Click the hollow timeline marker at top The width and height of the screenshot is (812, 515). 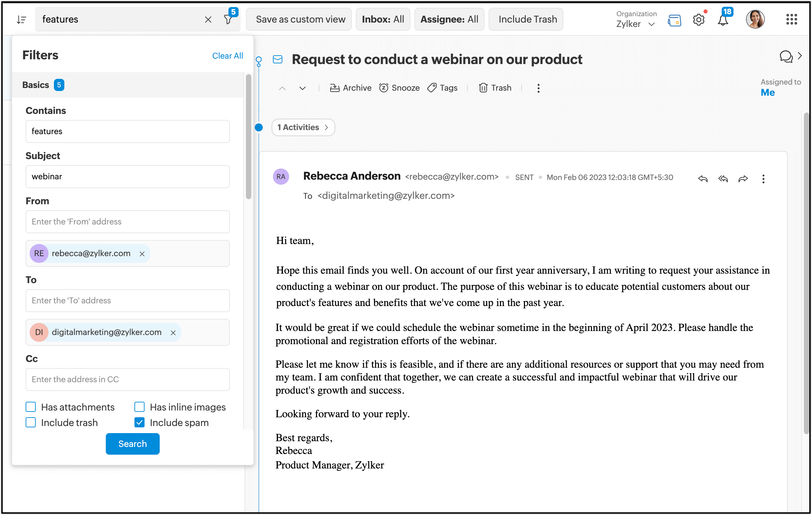pyautogui.click(x=259, y=61)
